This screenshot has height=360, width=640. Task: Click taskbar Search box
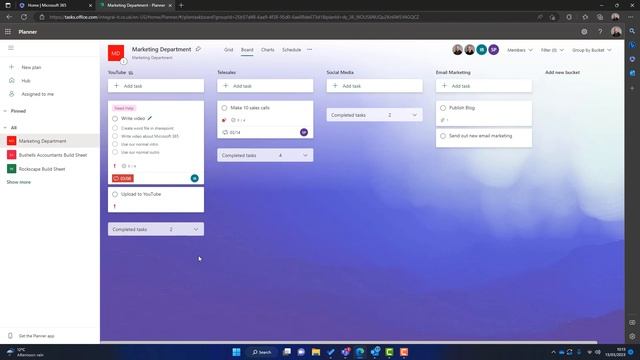tap(262, 352)
